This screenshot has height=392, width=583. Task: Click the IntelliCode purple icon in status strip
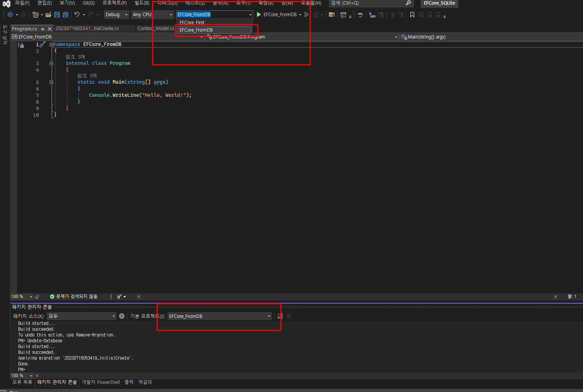[x=37, y=296]
